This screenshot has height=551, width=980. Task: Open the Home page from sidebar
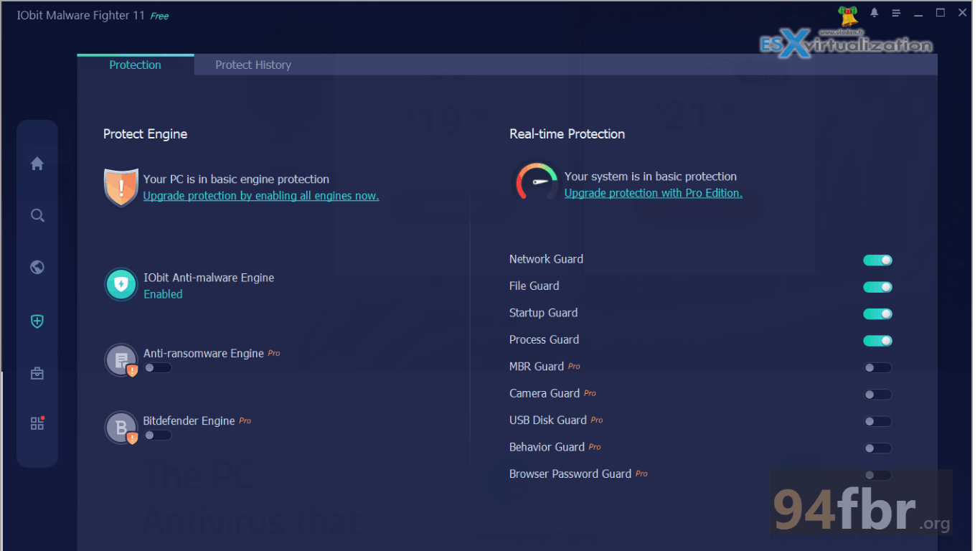(x=37, y=164)
